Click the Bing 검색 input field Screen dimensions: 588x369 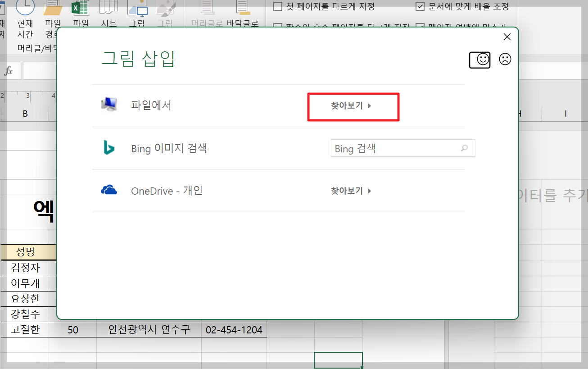point(396,148)
